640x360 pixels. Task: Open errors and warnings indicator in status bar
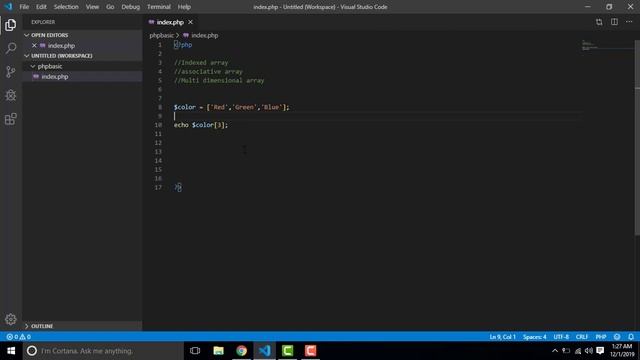[x=19, y=337]
